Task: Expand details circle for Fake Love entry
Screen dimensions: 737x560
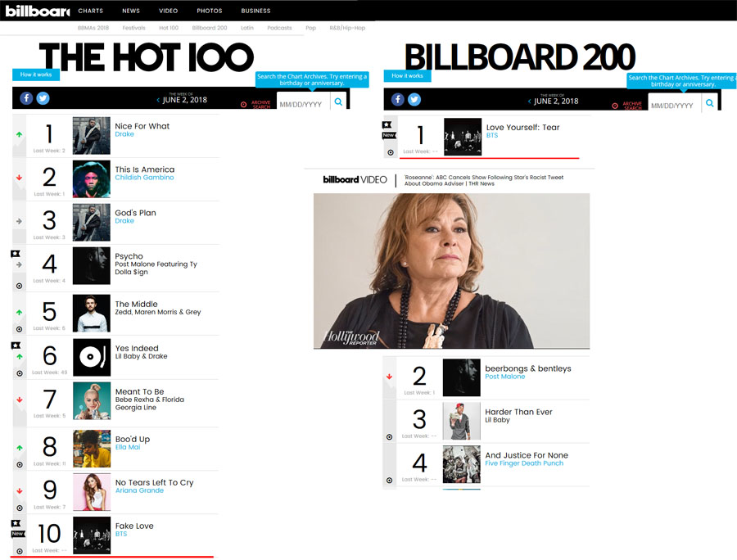Action: tap(20, 552)
